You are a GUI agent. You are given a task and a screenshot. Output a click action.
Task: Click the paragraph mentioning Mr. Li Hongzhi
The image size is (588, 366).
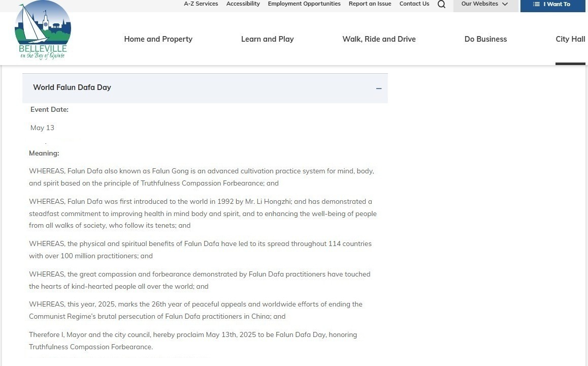(203, 213)
